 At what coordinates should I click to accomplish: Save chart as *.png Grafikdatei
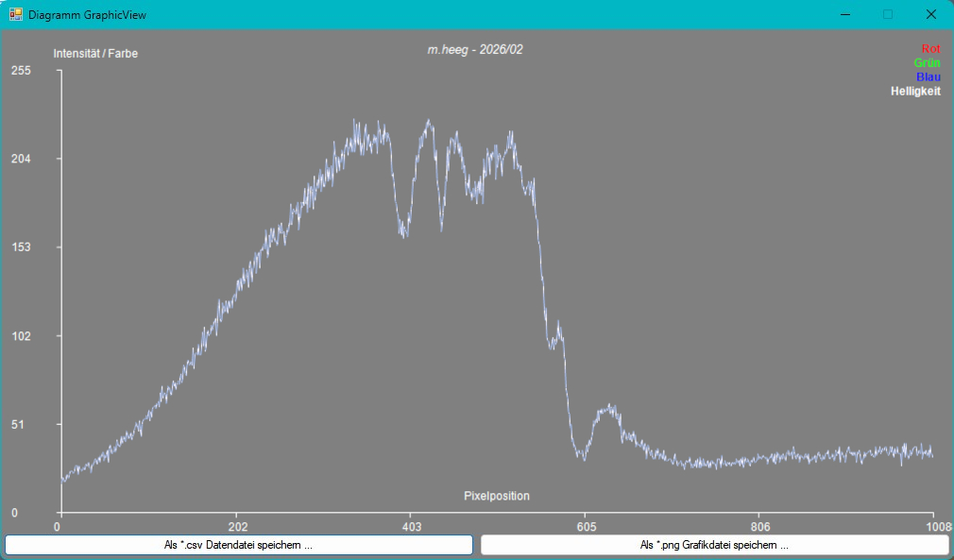coord(714,545)
